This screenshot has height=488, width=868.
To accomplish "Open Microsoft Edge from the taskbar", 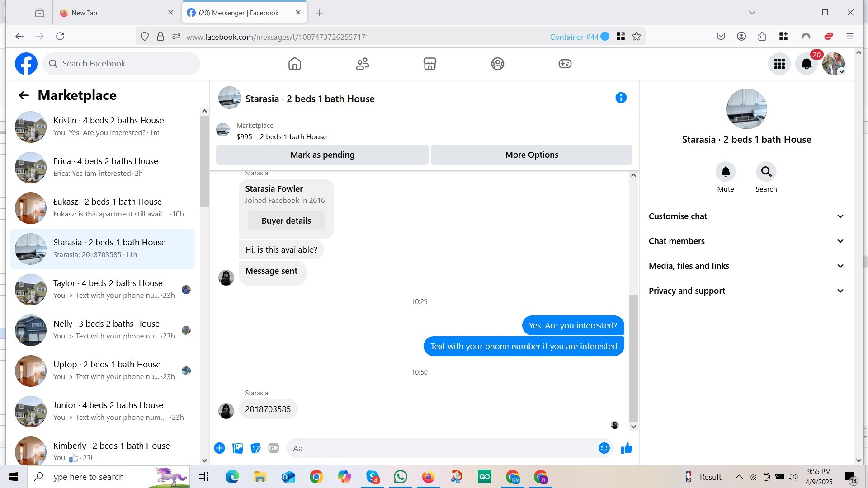I will coord(232,477).
